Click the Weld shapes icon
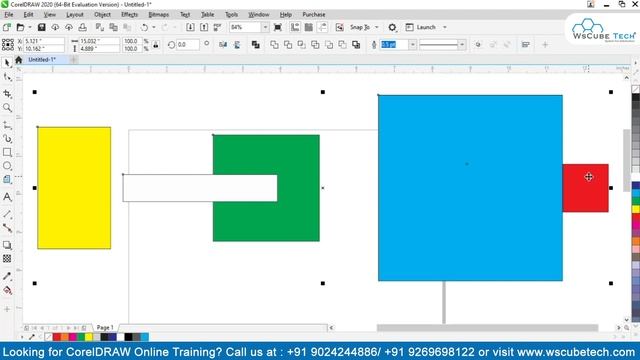The image size is (640, 360). click(274, 44)
